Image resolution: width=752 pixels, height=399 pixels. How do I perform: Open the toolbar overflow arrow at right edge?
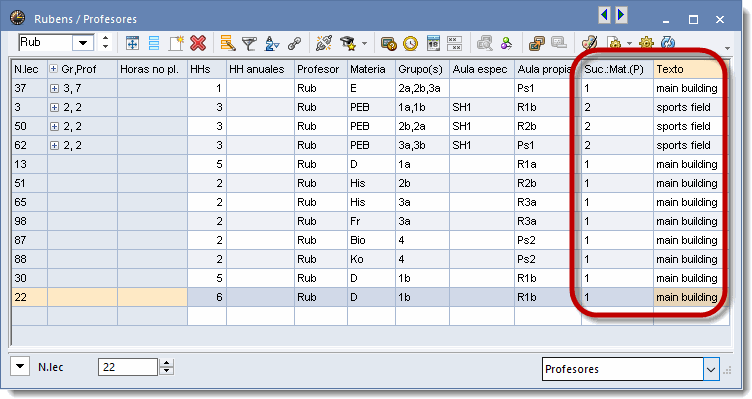click(x=728, y=48)
